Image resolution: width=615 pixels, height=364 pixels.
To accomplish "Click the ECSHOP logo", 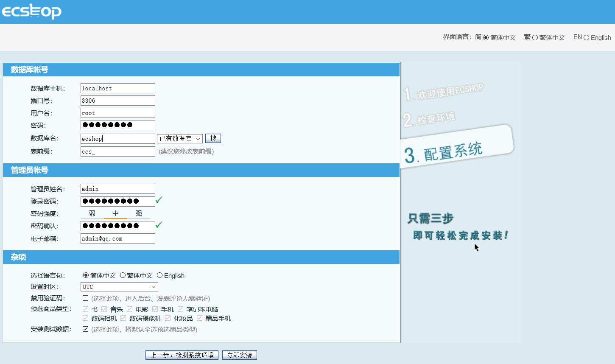I will coord(32,11).
